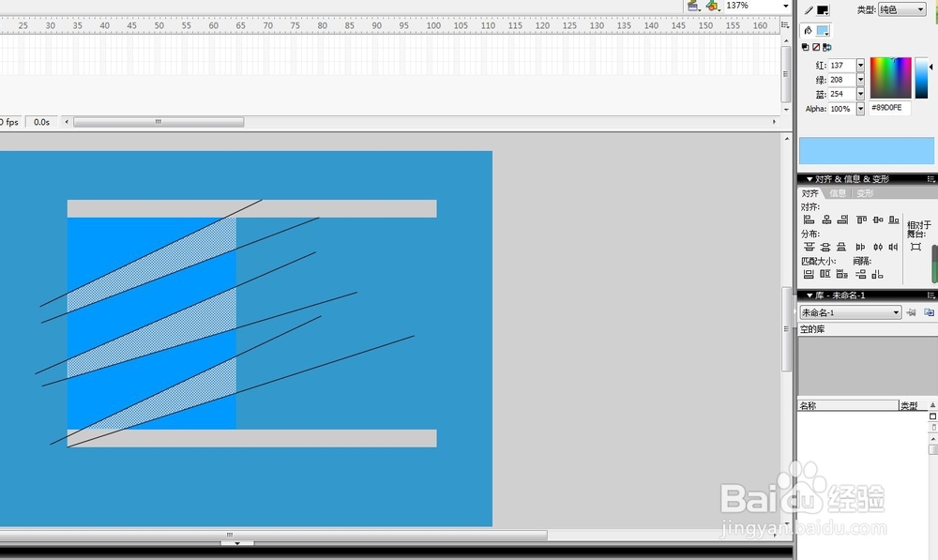Viewport: 938px width, 560px height.
Task: Select the fill color paint bucket icon
Action: click(x=809, y=31)
